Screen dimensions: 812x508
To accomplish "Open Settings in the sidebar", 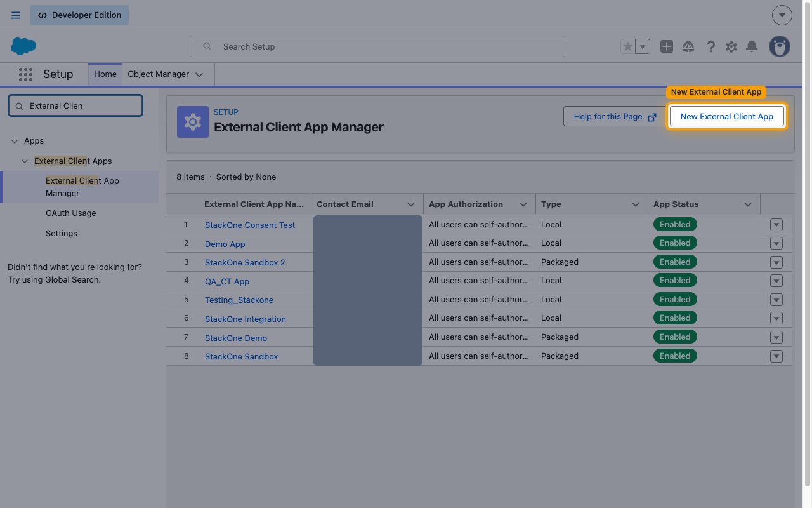I will [x=62, y=234].
